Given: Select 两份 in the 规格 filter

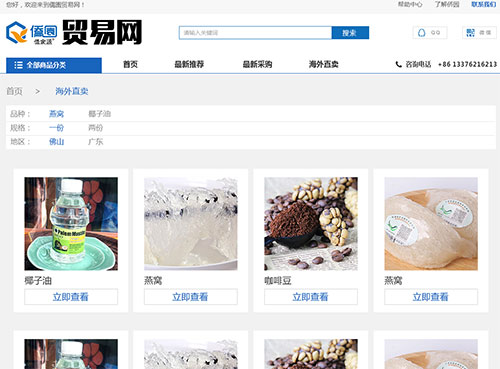Looking at the screenshot, I should coord(96,128).
